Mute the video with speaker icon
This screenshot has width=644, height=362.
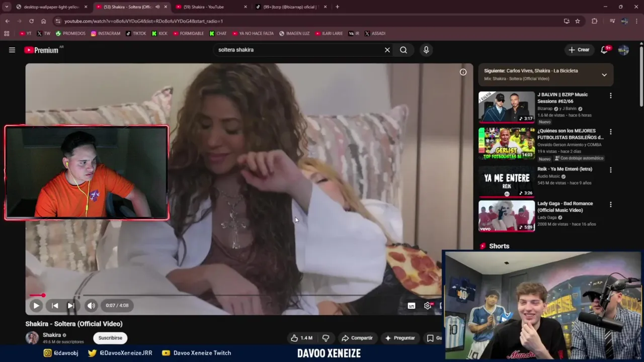[91, 305]
